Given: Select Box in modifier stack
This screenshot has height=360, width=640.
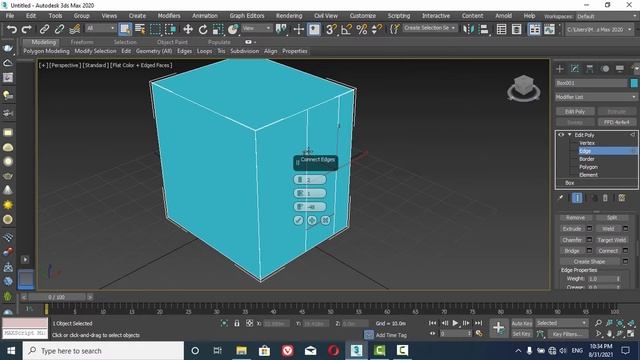Looking at the screenshot, I should click(569, 183).
